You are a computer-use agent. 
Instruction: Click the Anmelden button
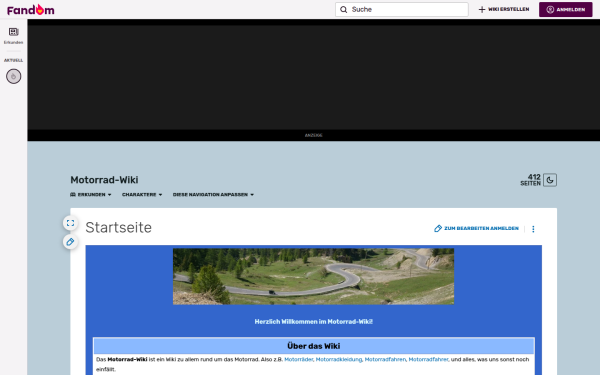pos(566,10)
